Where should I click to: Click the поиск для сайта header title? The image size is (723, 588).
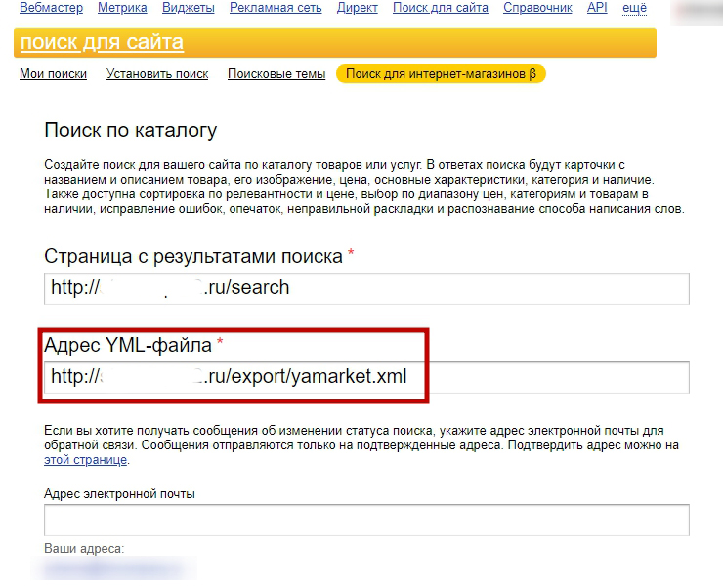[102, 43]
